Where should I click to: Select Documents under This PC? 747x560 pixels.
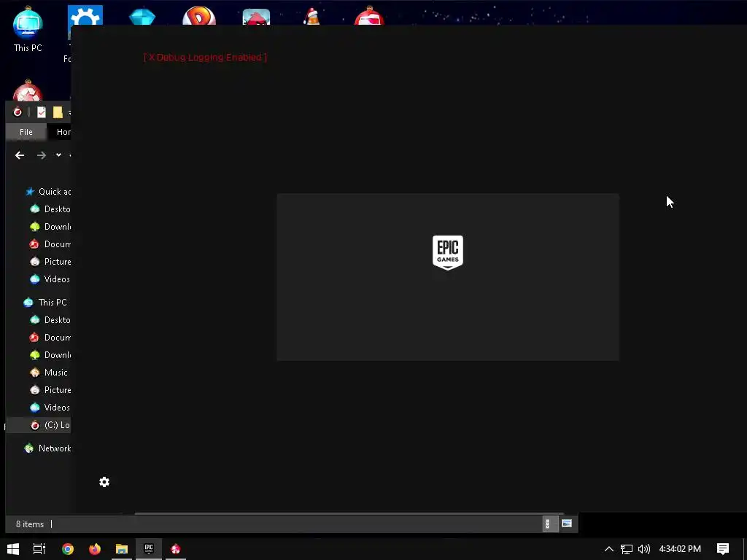pos(50,337)
